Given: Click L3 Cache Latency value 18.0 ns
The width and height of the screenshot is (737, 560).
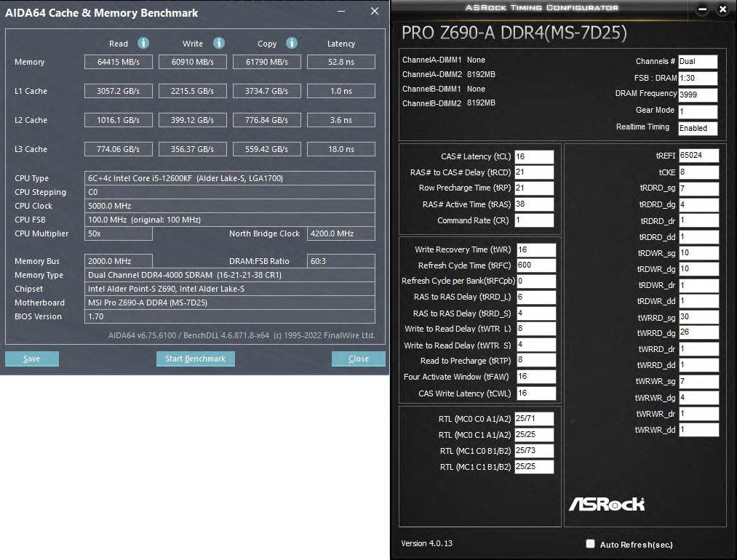Looking at the screenshot, I should (x=341, y=149).
